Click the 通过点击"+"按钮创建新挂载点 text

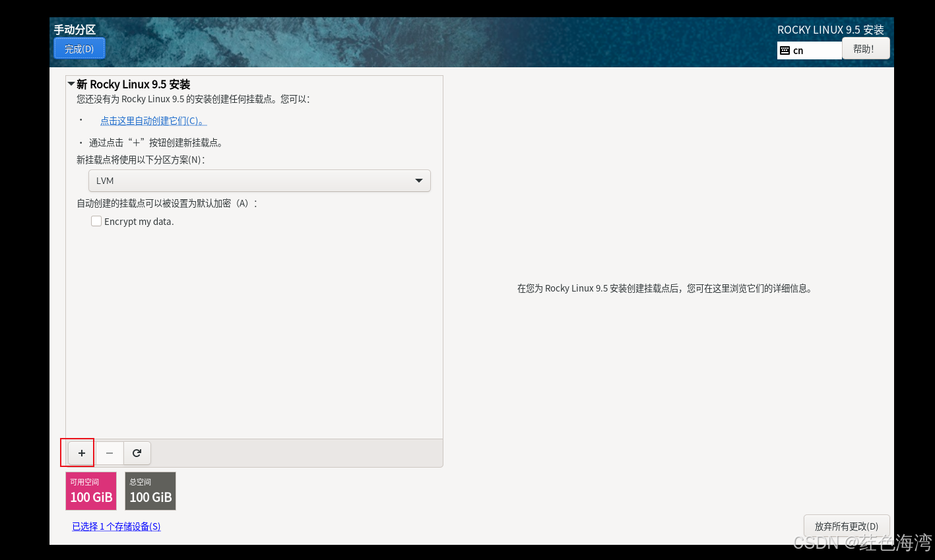coord(156,142)
